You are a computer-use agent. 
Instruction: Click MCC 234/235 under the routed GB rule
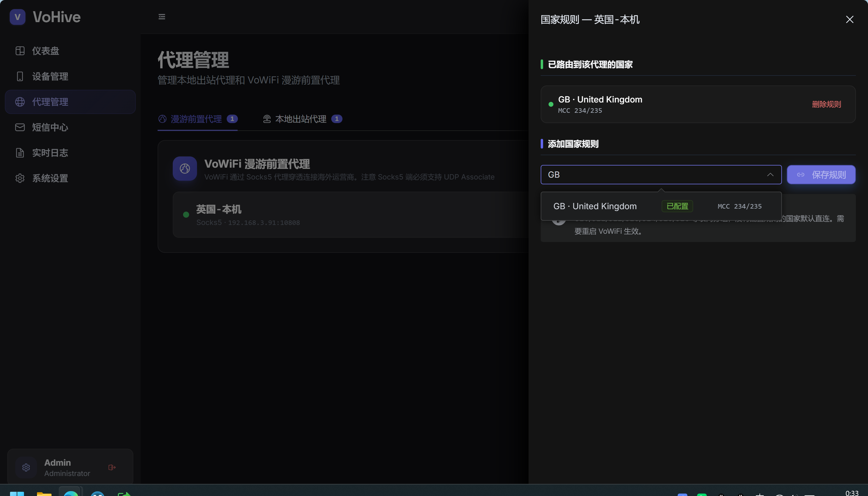coord(580,111)
